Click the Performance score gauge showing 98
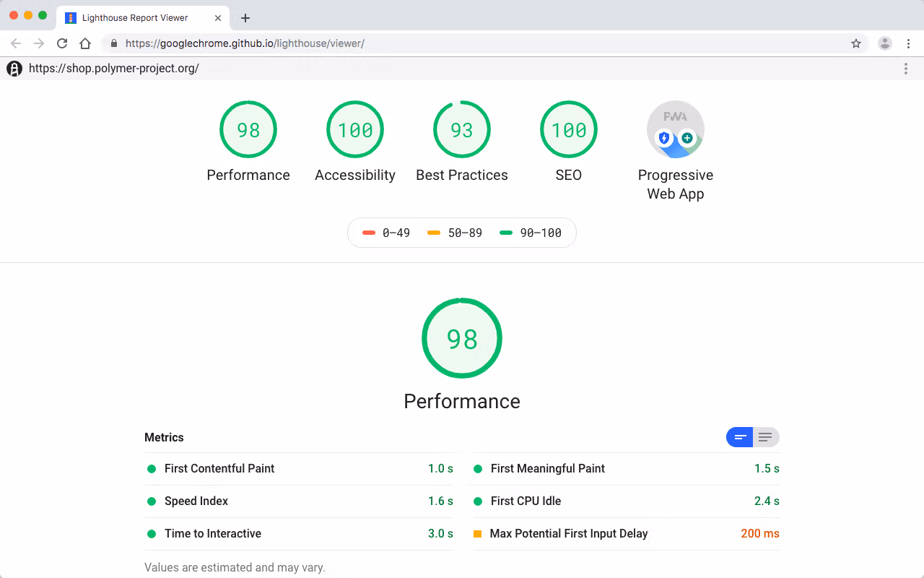This screenshot has width=924, height=578. 248,130
